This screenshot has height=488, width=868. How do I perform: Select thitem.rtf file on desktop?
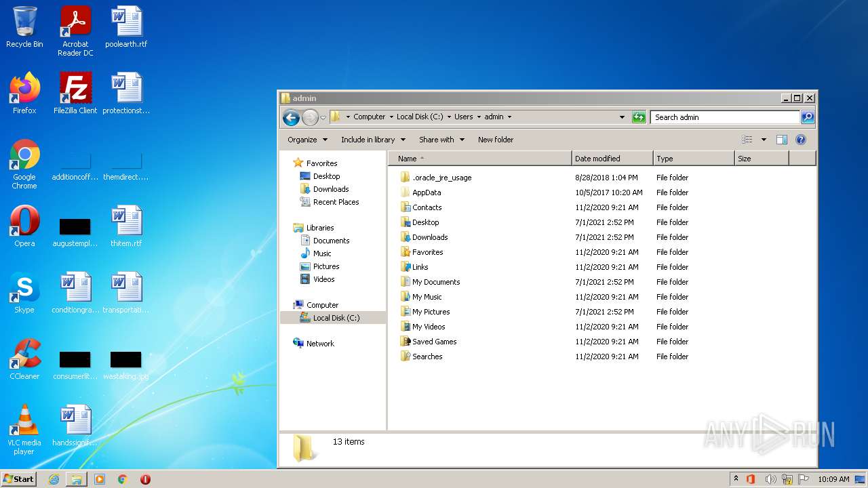coord(126,226)
